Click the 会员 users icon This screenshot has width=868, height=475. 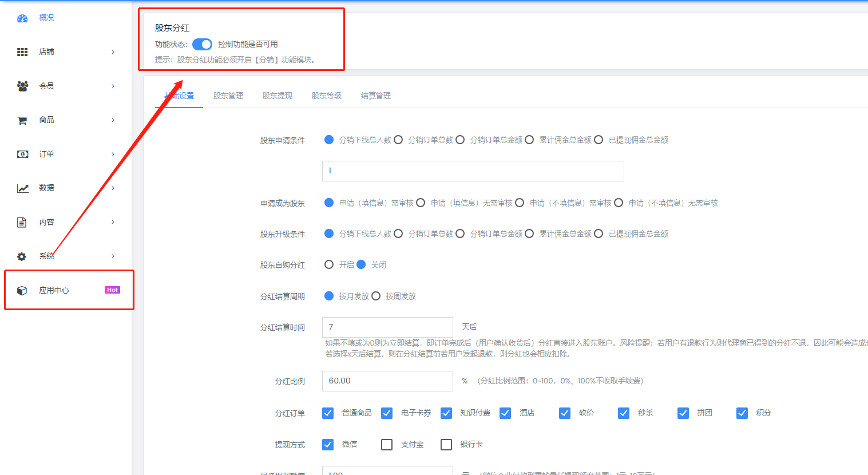coord(22,86)
